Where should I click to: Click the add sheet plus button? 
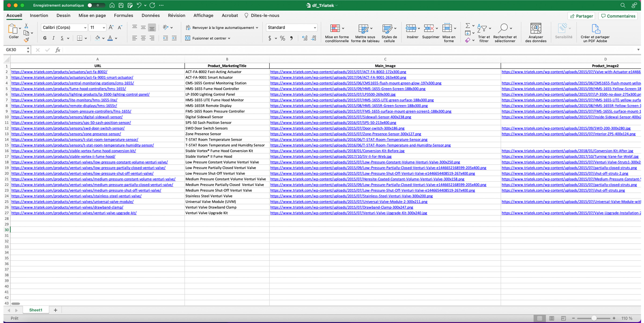pos(56,310)
